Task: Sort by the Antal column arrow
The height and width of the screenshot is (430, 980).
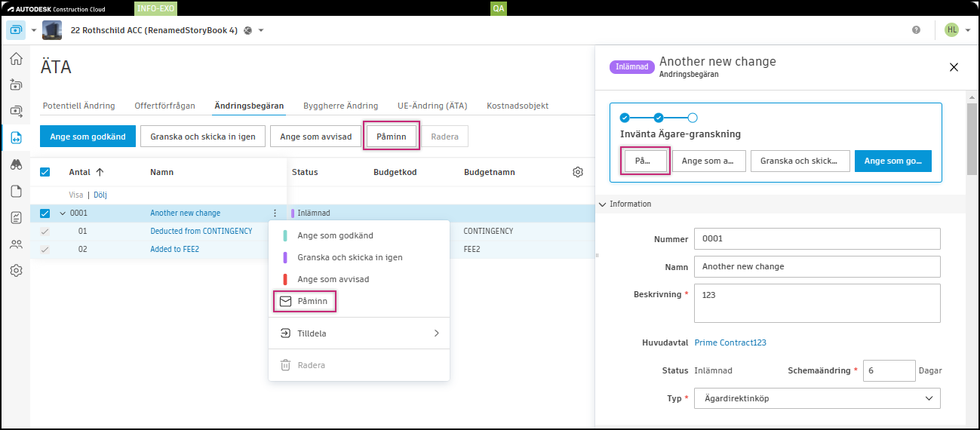Action: pos(100,172)
